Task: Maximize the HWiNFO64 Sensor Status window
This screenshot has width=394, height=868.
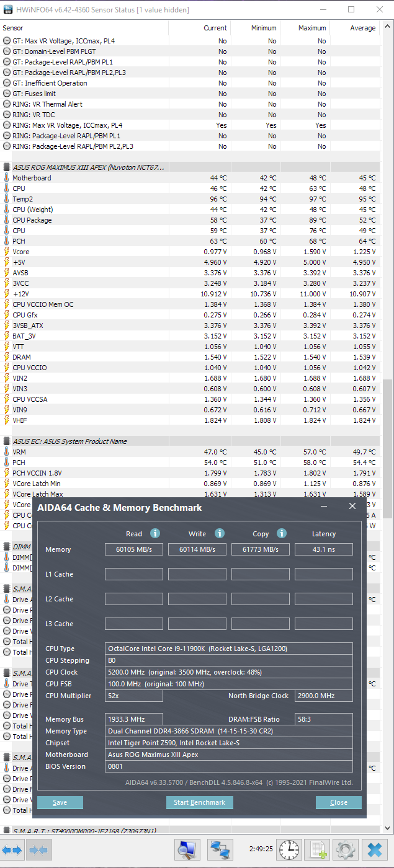Action: click(x=351, y=9)
